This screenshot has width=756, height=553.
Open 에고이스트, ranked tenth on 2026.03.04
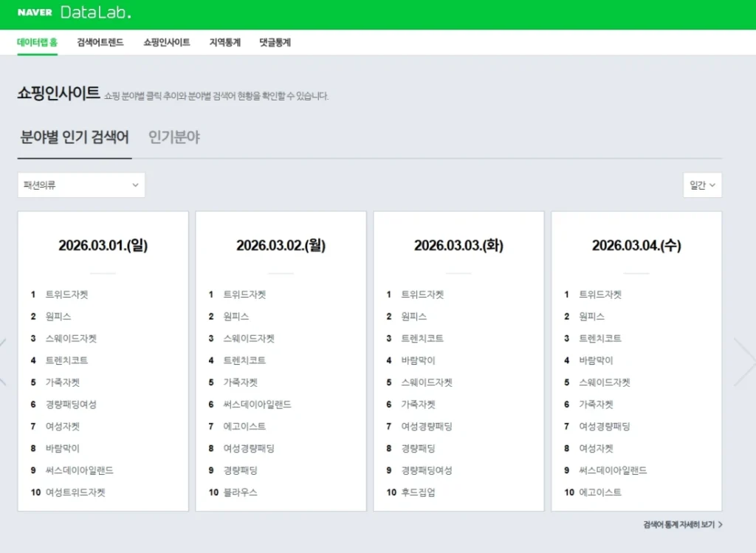point(599,492)
